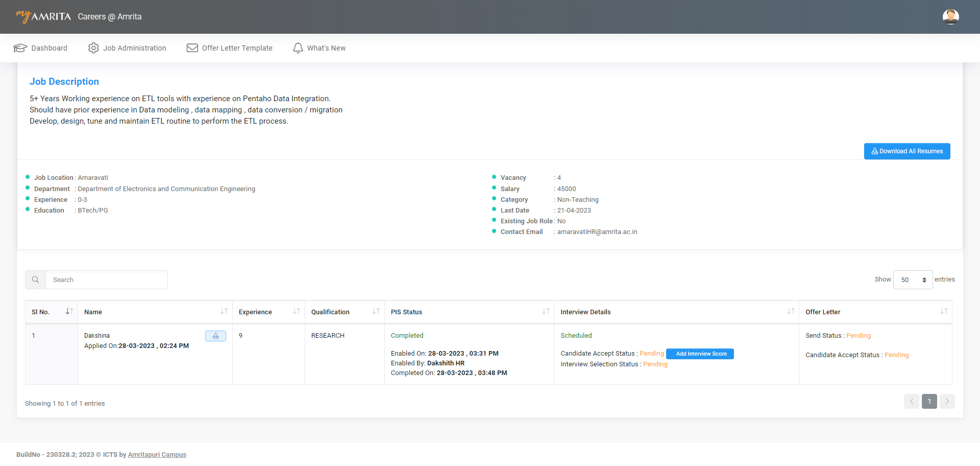Click Download All Resumes button

pyautogui.click(x=907, y=151)
